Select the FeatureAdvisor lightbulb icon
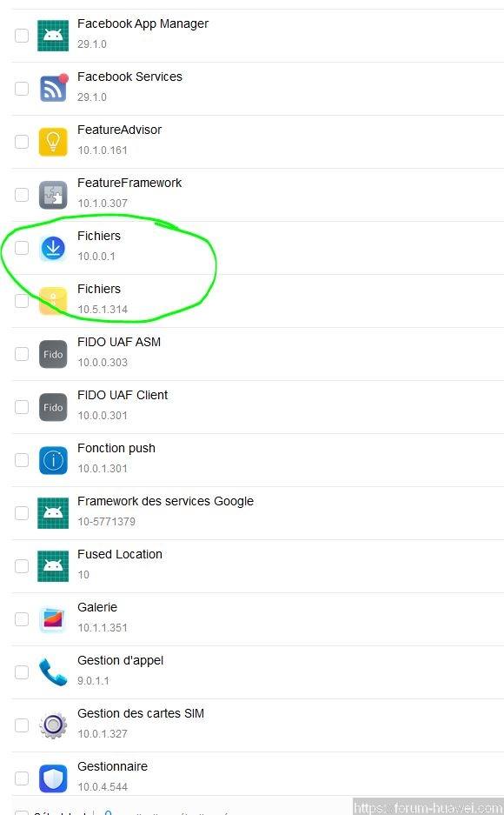 pyautogui.click(x=53, y=142)
